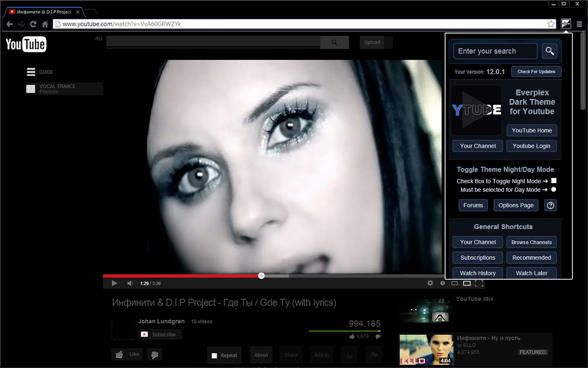Open the Watch Later shortcut

click(532, 273)
